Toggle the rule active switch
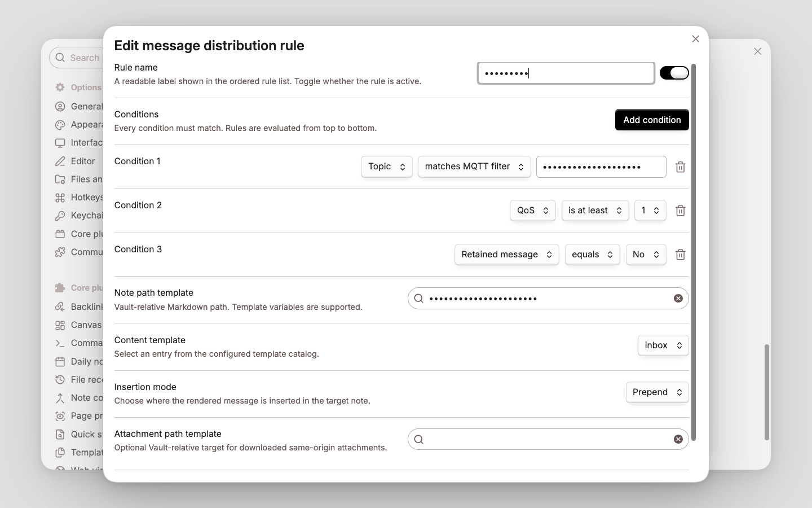This screenshot has height=508, width=812. (x=674, y=73)
